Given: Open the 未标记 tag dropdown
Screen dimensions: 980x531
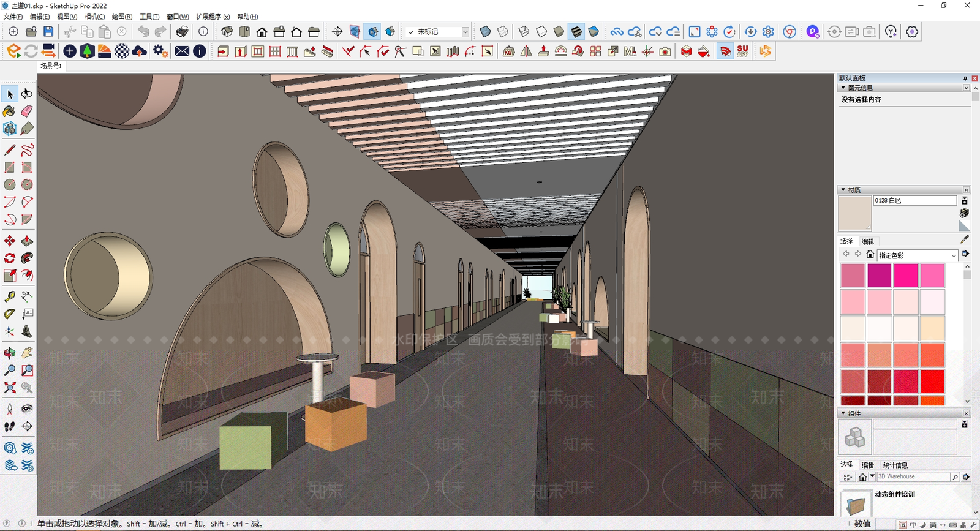Looking at the screenshot, I should (x=466, y=32).
